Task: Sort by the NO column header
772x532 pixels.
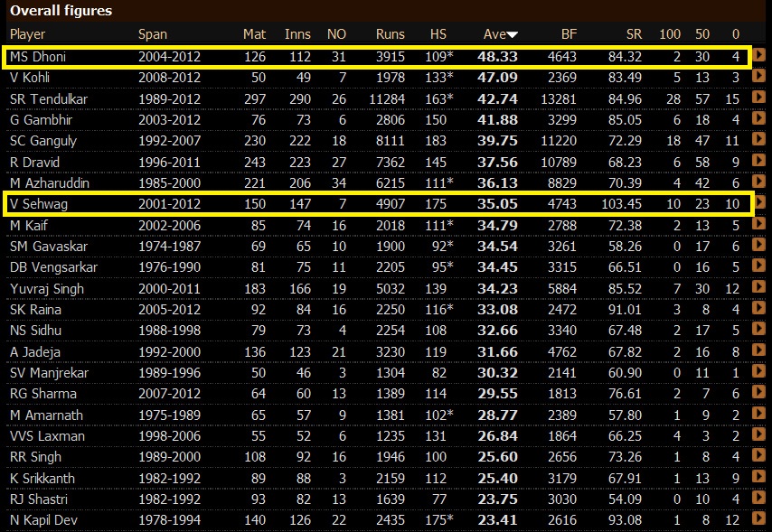Action: pos(337,34)
